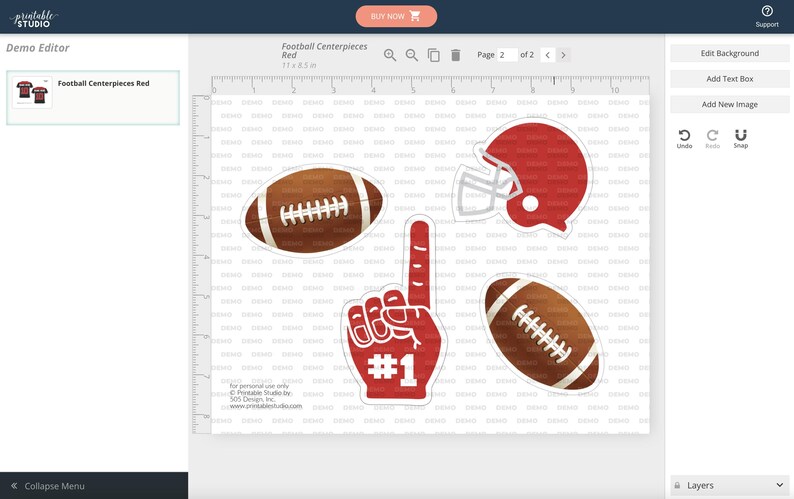
Task: Open Edit Background option
Action: click(730, 53)
